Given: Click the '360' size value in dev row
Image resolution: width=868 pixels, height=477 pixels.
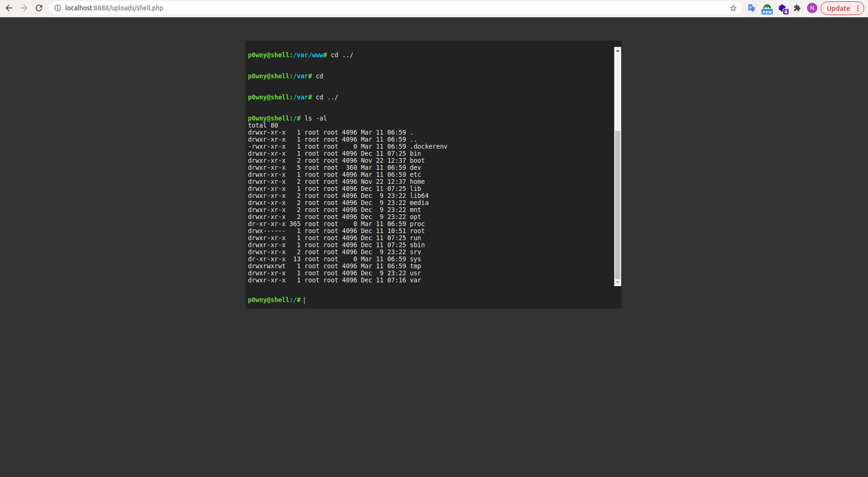Looking at the screenshot, I should pos(351,168).
